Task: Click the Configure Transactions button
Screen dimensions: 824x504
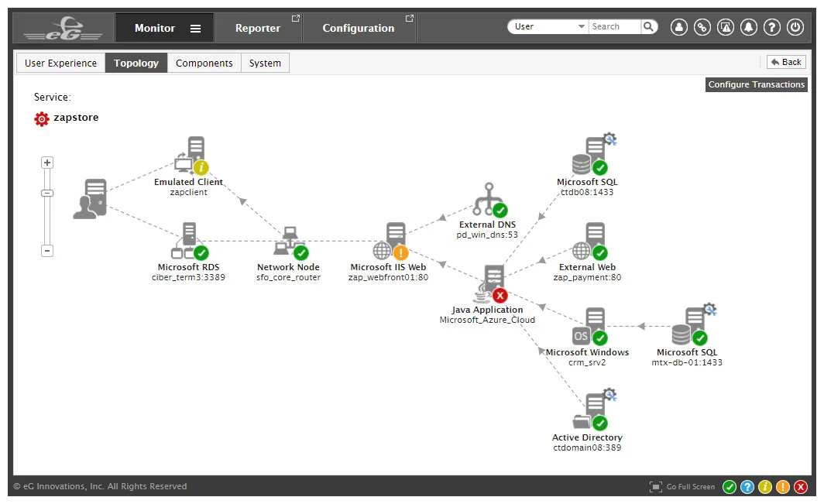Action: (756, 84)
